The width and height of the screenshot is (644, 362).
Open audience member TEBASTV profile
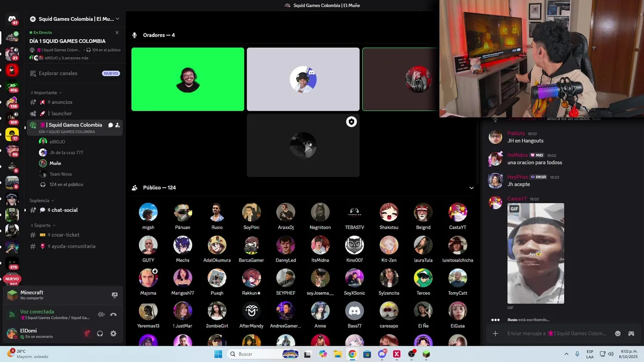click(x=354, y=216)
